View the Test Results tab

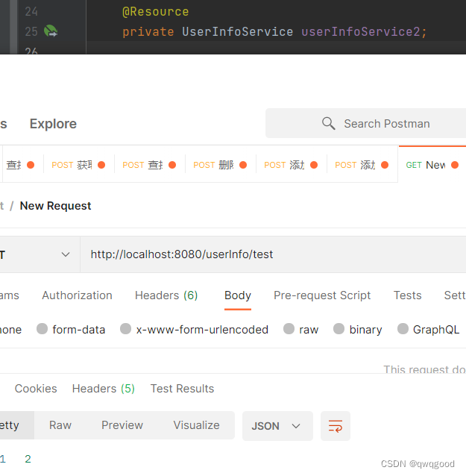(183, 389)
